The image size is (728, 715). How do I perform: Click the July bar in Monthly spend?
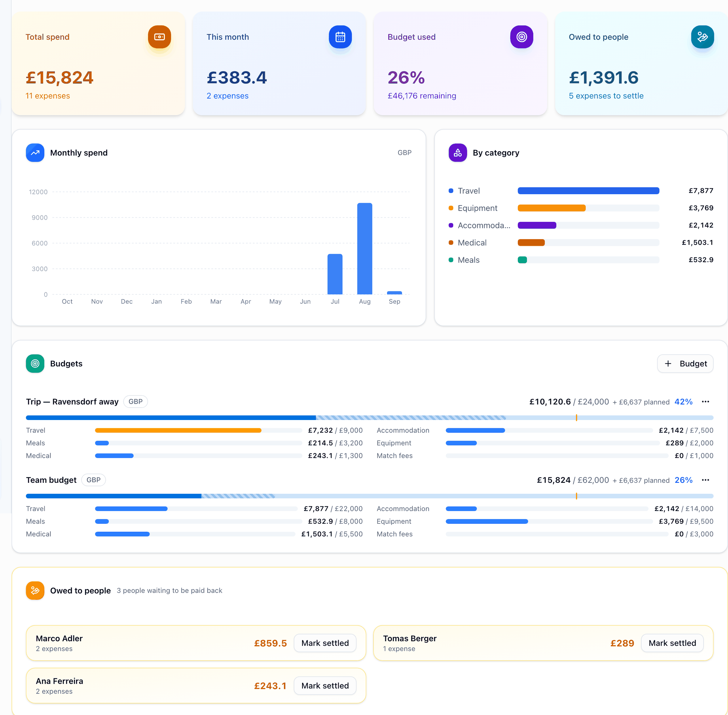click(335, 274)
